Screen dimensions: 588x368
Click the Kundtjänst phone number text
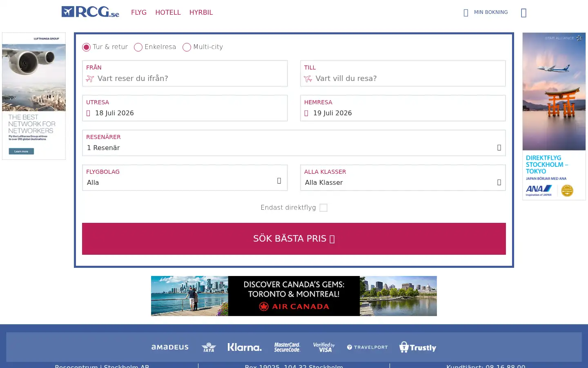(x=486, y=366)
